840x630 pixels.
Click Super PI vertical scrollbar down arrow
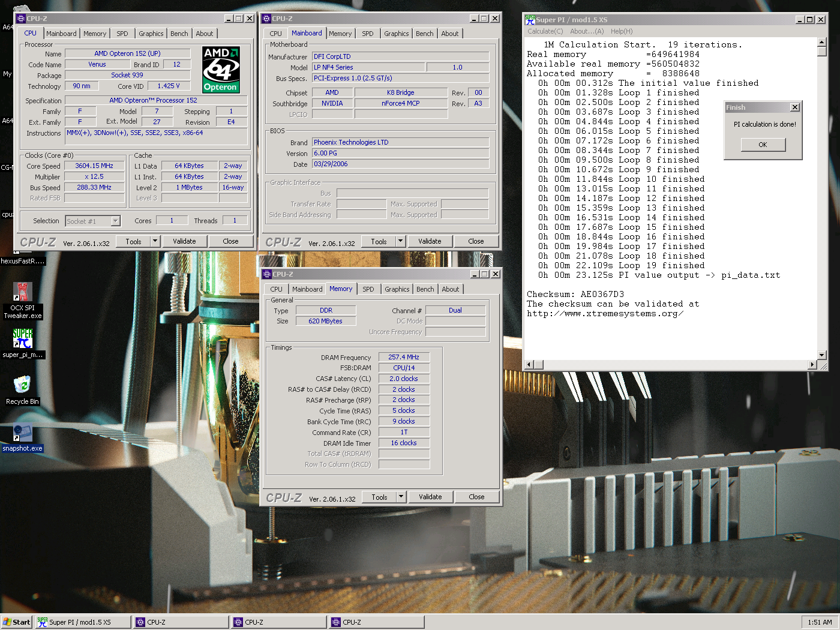(822, 355)
